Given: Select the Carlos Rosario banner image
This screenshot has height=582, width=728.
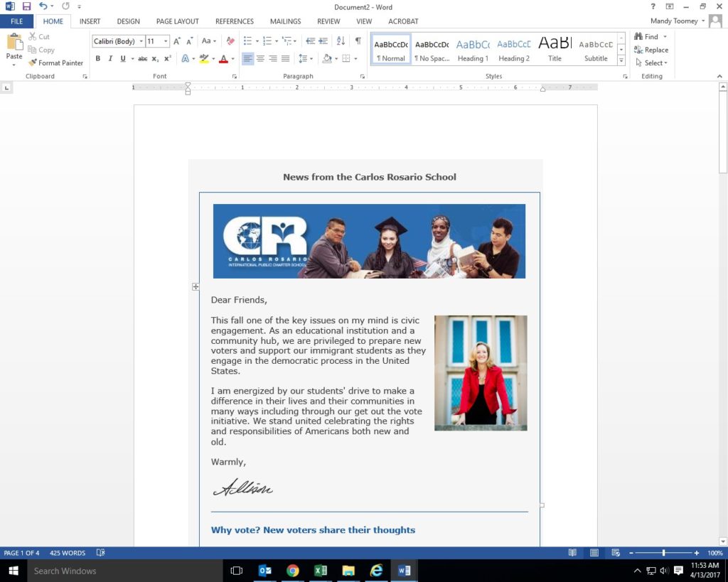Looking at the screenshot, I should click(x=369, y=242).
